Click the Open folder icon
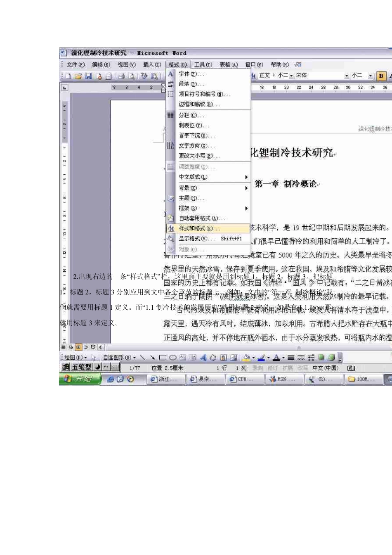This screenshot has width=392, height=555. pyautogui.click(x=78, y=76)
